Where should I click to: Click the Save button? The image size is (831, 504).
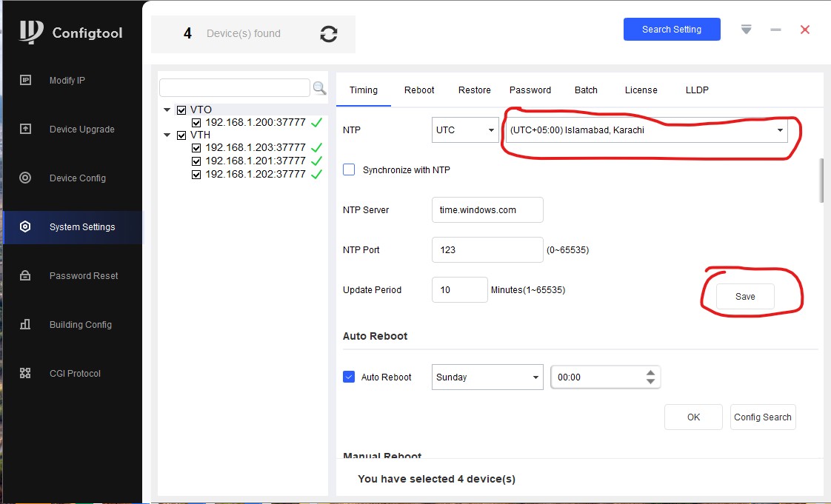coord(745,296)
